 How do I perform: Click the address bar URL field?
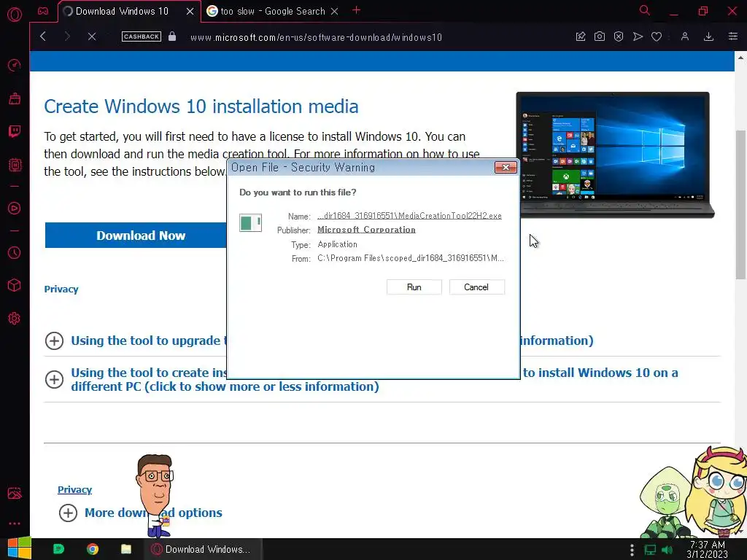[x=317, y=37]
